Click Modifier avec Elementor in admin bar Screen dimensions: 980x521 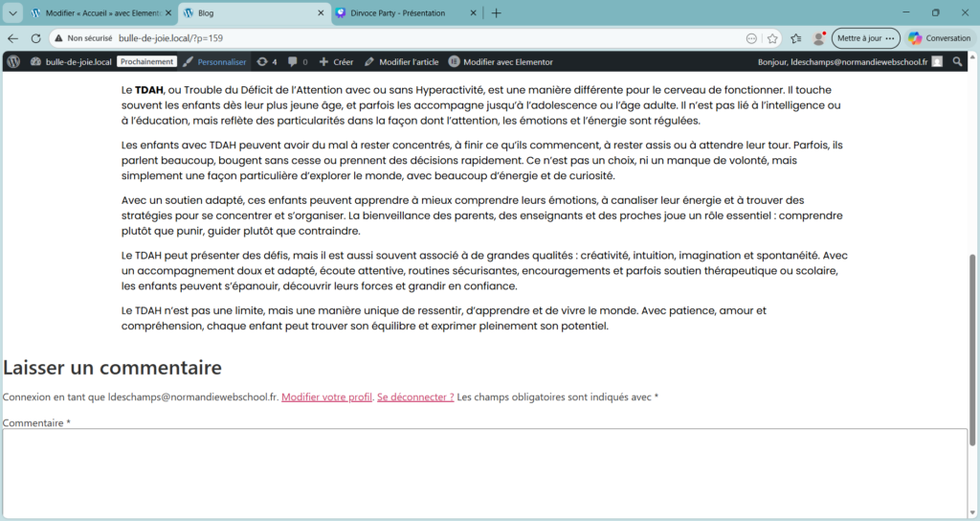pos(501,61)
